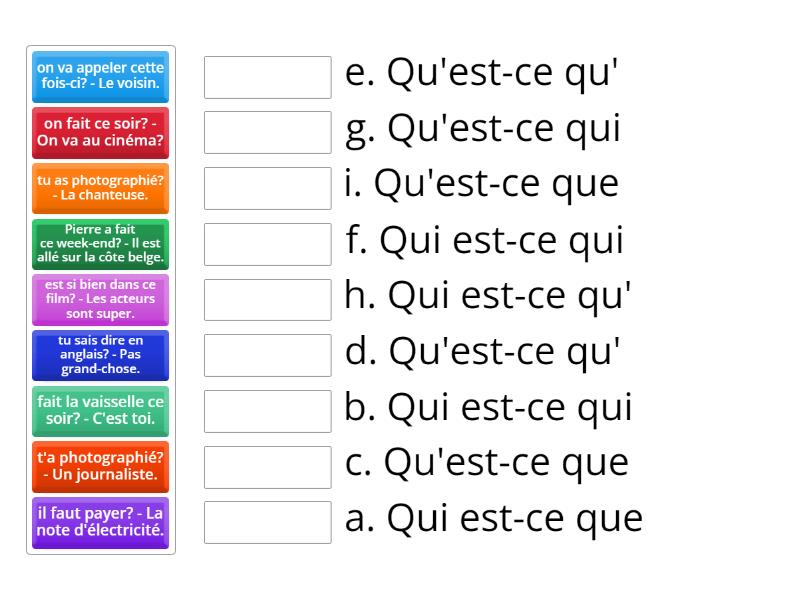Screen dimensions: 800x600
Task: Select the slot next to 'h. Qui est-ce qu''
Action: point(268,299)
